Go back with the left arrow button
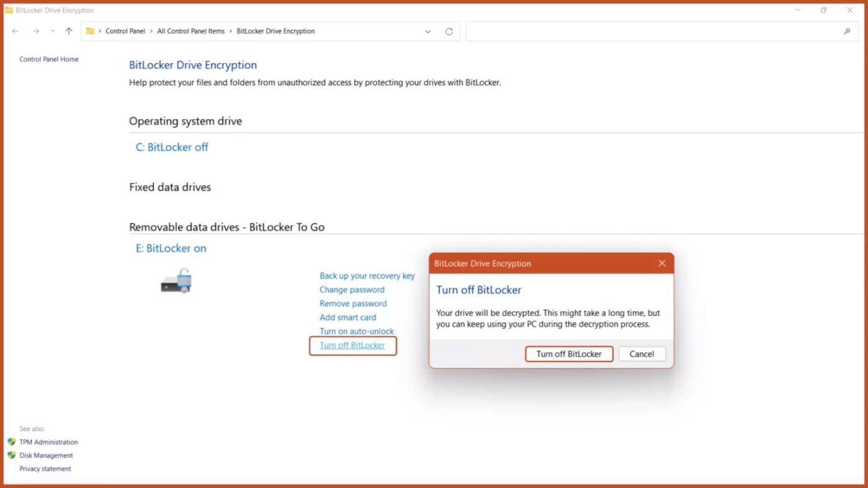Viewport: 868px width, 488px height. (15, 31)
